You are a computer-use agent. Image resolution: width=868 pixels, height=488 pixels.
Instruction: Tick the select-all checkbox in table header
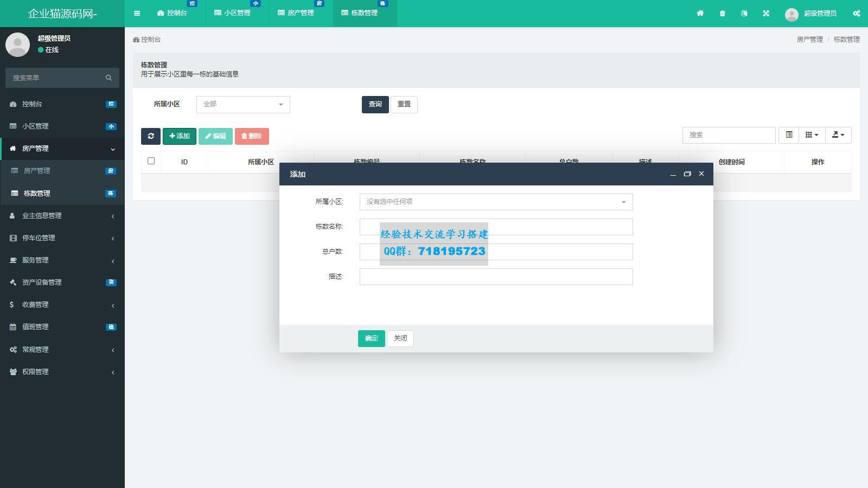pyautogui.click(x=151, y=161)
